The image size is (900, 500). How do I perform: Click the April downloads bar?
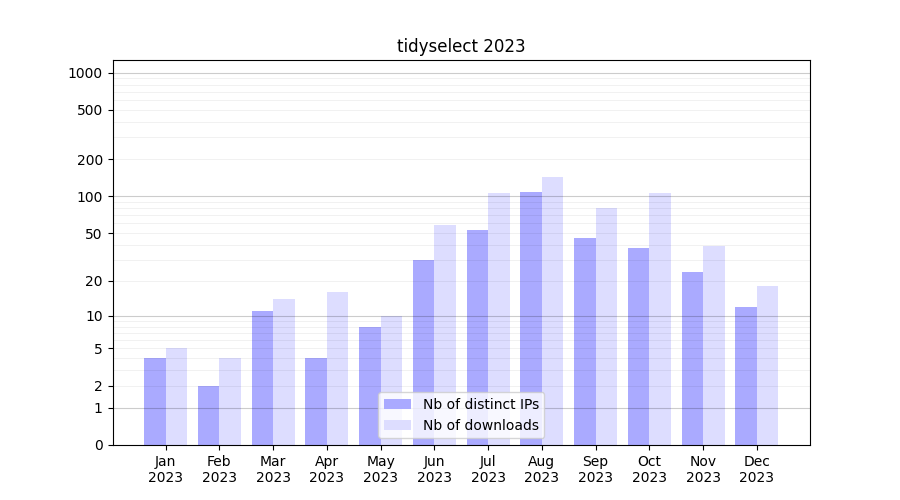(337, 368)
